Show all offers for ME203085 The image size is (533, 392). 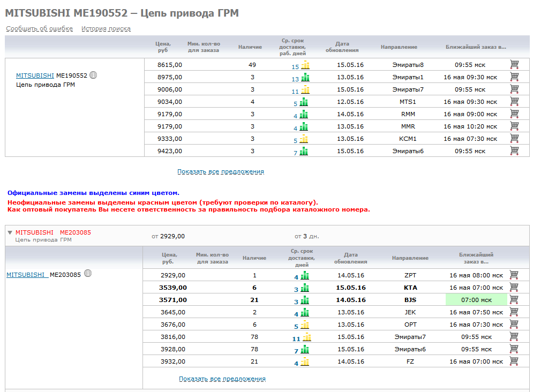222,379
